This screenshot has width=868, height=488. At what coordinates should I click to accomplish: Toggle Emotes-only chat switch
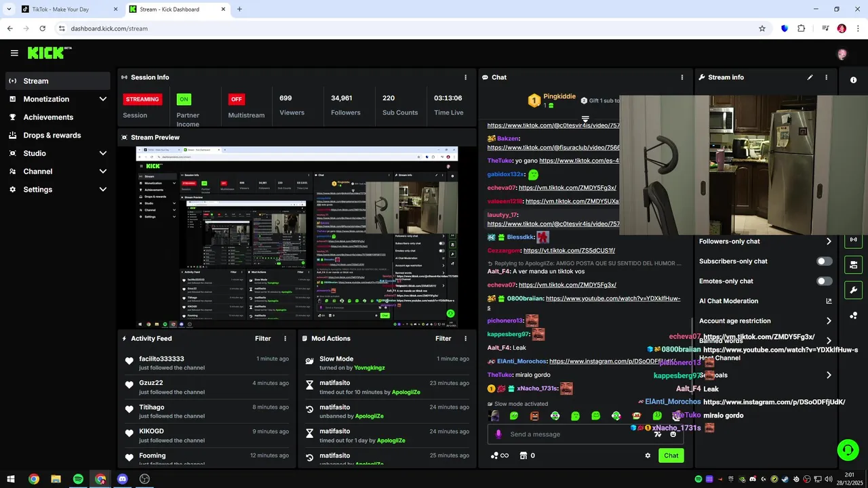coord(825,281)
